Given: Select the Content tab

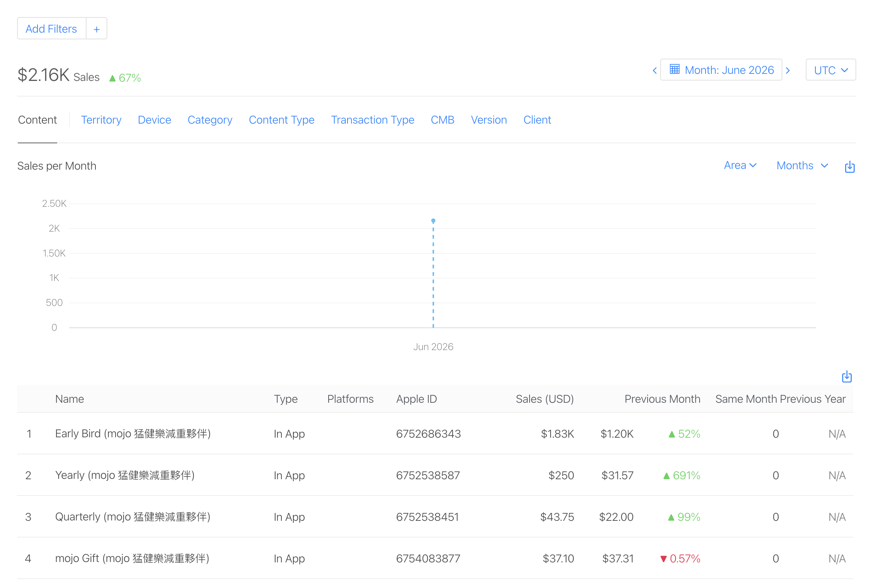Looking at the screenshot, I should pos(37,120).
